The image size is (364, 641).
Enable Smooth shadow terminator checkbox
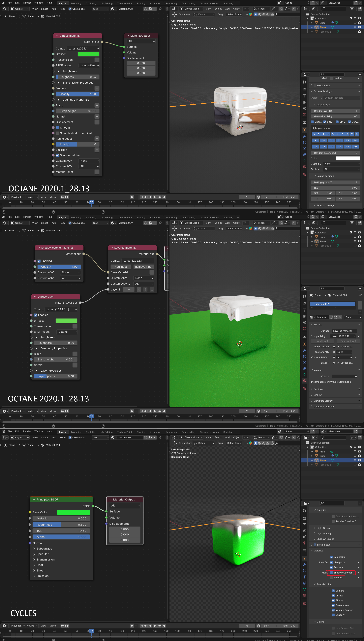click(x=57, y=133)
